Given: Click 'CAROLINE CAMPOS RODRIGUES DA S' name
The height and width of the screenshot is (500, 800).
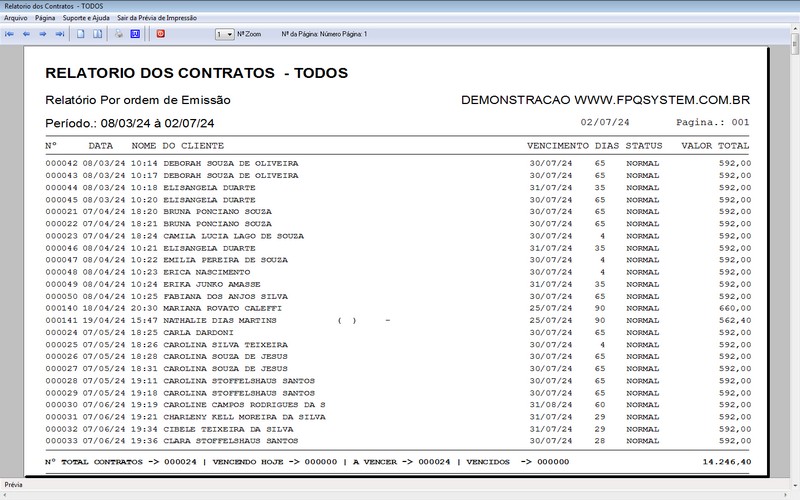Looking at the screenshot, I should 244,405.
